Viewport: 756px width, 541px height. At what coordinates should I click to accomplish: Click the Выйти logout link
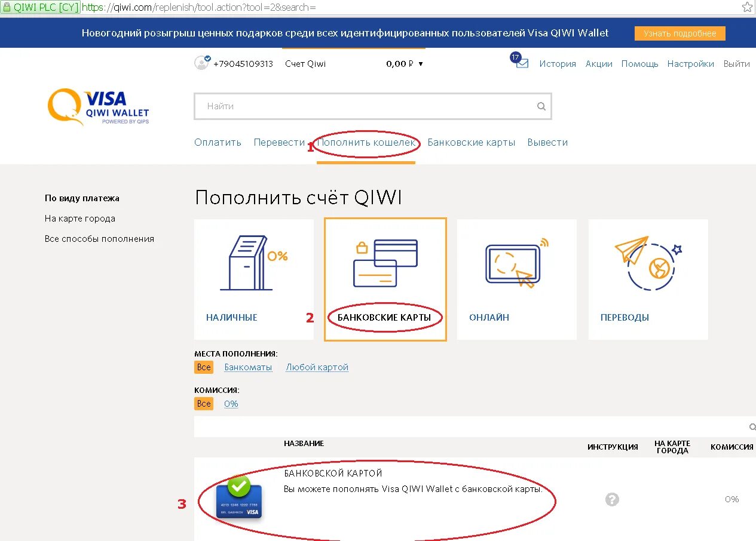(x=737, y=64)
